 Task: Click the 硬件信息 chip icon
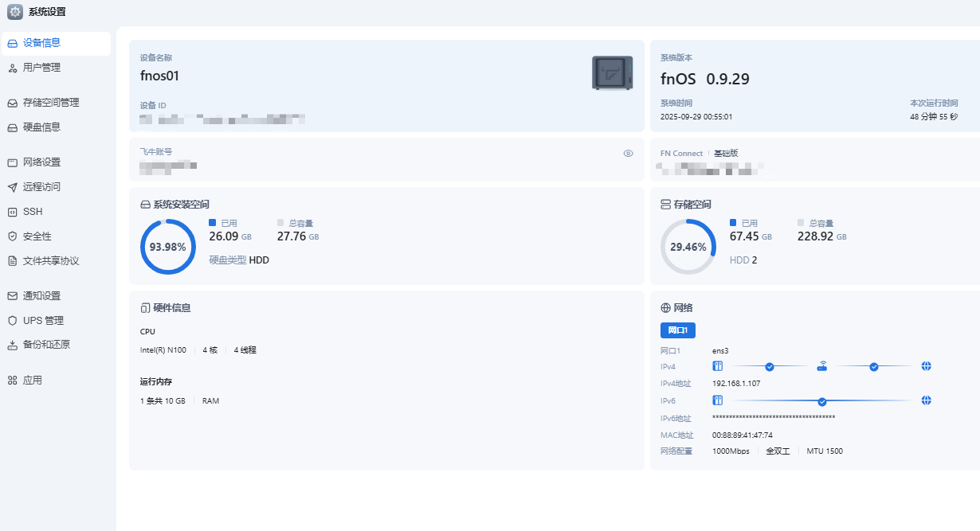145,308
